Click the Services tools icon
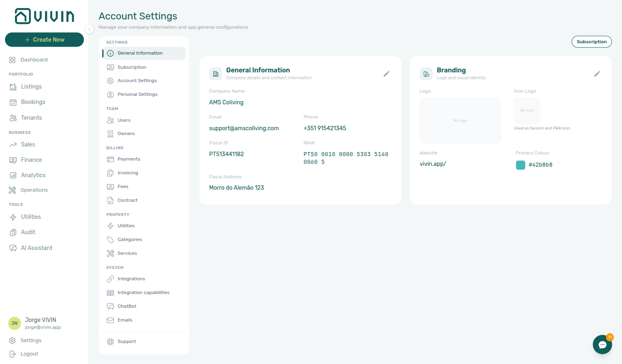Viewport: 622px width, 364px height. (x=110, y=254)
